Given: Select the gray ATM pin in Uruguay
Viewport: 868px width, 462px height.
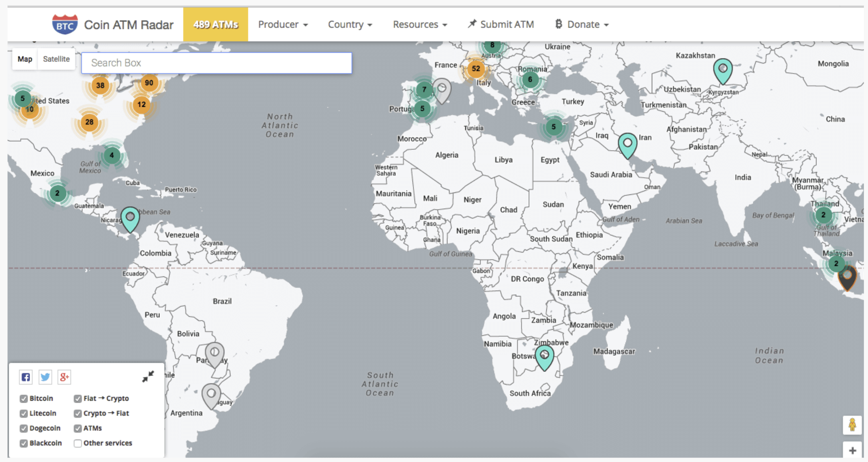Looking at the screenshot, I should coord(211,396).
